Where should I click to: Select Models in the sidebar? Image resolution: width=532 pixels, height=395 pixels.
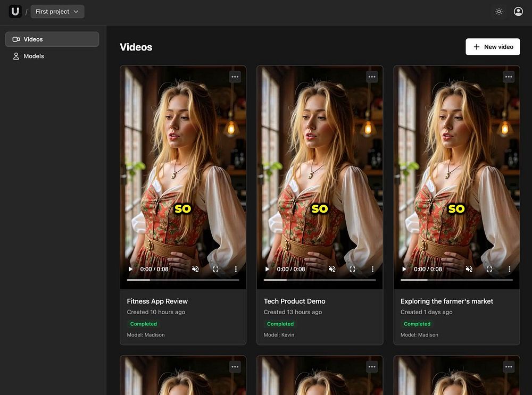(52, 56)
